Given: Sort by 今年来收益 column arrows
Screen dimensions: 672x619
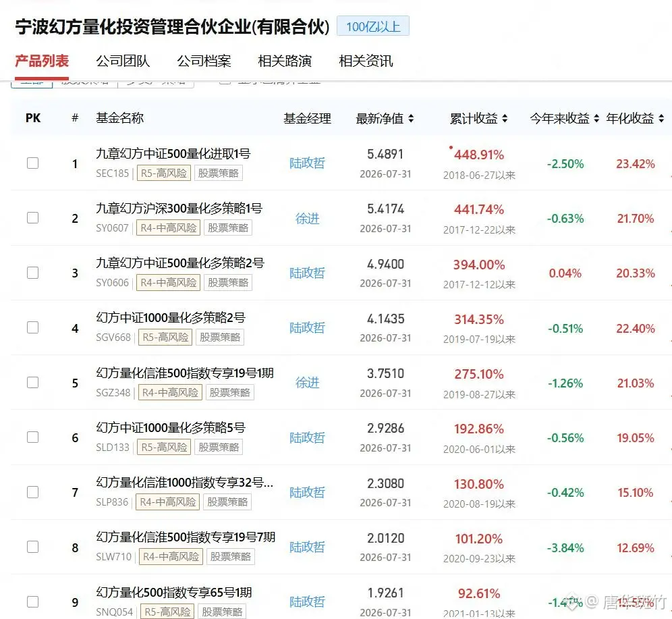Looking at the screenshot, I should [x=596, y=118].
